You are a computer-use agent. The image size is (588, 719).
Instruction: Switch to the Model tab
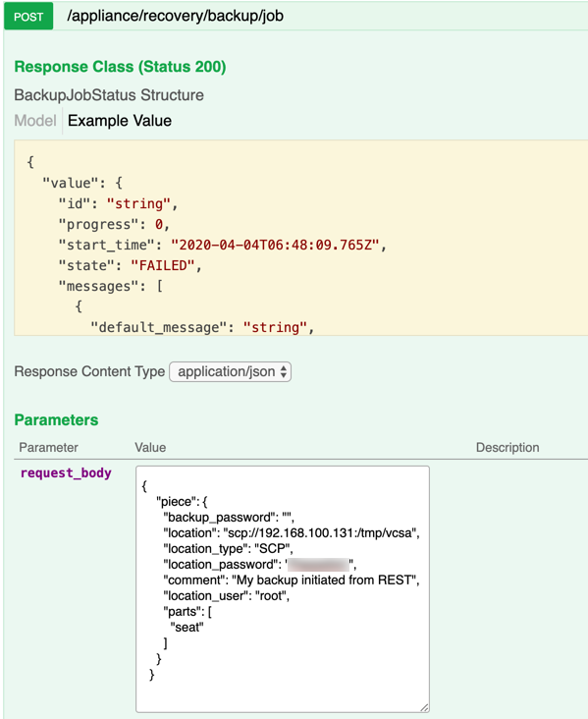click(35, 121)
